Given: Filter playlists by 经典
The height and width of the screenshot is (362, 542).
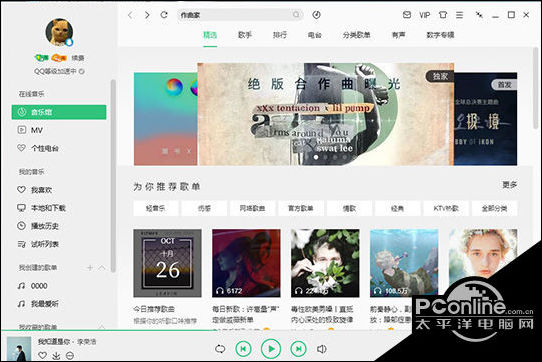Looking at the screenshot, I should click(398, 208).
